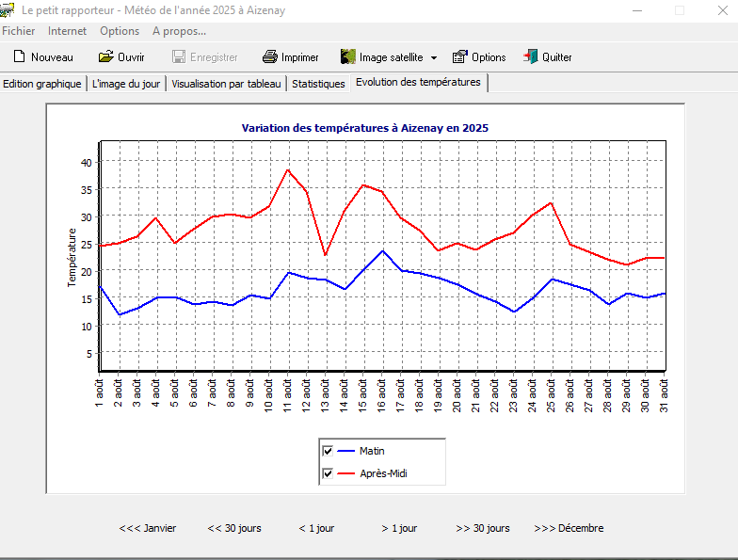Click the Nouveau new document icon

click(x=19, y=57)
